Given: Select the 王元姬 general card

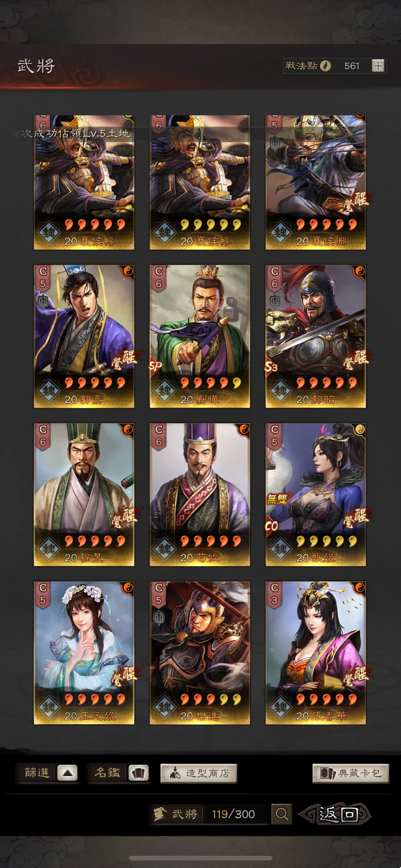Looking at the screenshot, I should (84, 653).
